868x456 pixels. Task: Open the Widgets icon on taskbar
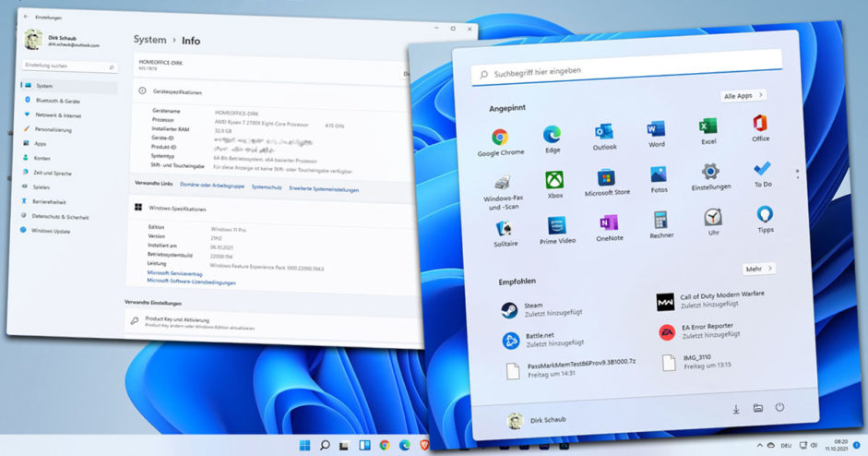coord(364,446)
